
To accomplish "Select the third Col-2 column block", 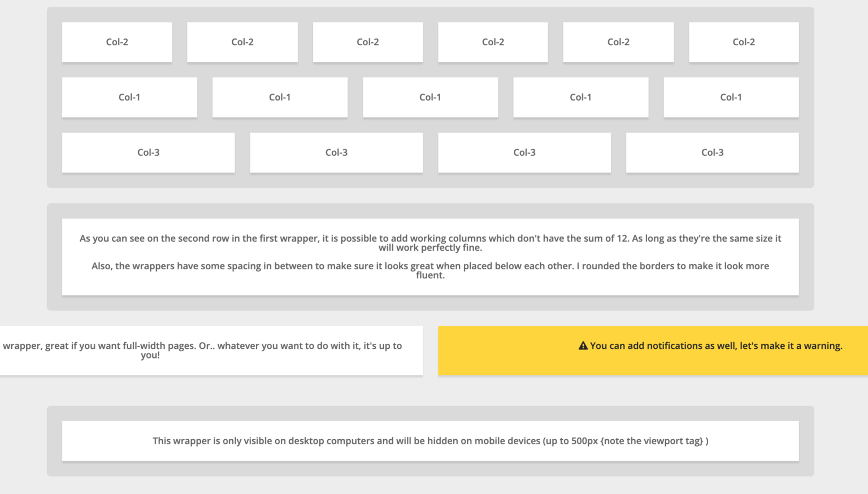I will [x=367, y=42].
